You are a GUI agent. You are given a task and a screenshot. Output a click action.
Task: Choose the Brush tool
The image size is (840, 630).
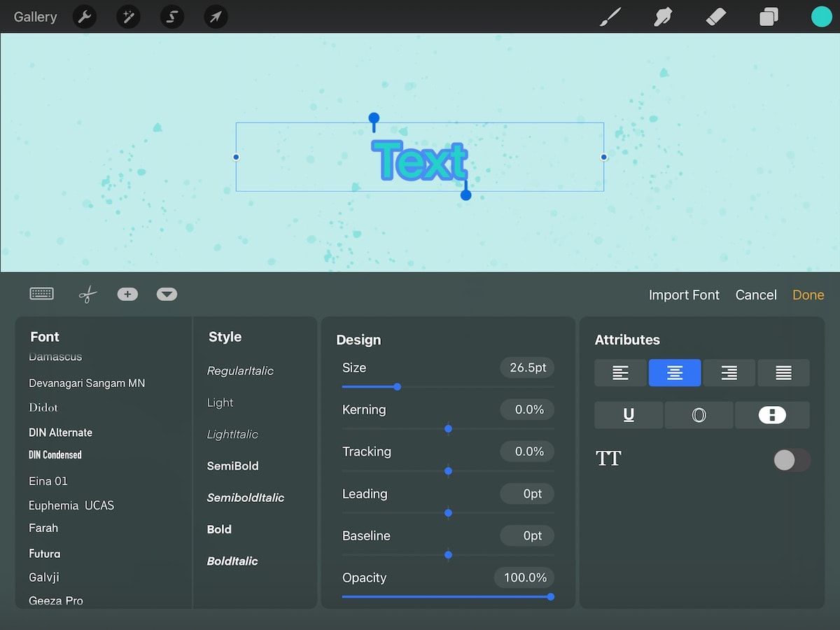[x=609, y=16]
